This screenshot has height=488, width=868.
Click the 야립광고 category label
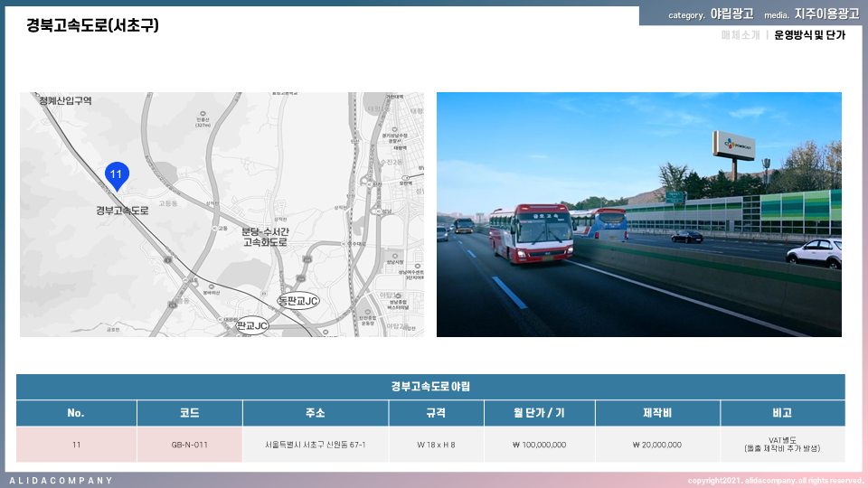coord(731,14)
